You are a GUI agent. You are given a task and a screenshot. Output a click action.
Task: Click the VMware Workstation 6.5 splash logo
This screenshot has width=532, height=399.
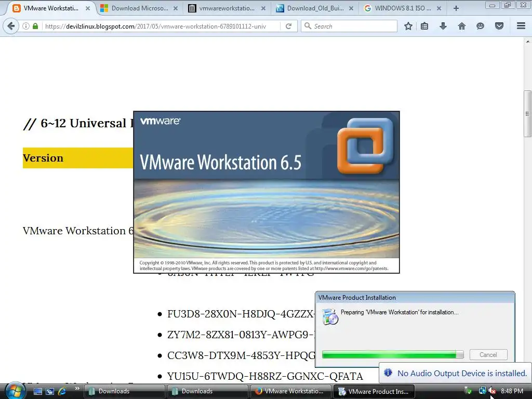pyautogui.click(x=365, y=145)
